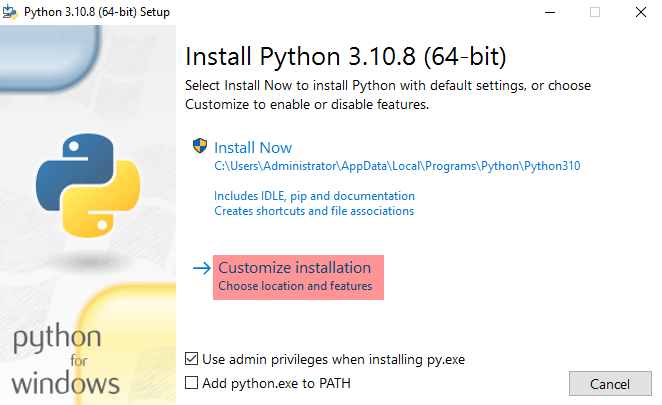Enable the Add python.exe to PATH checkbox
662x405 pixels.
[192, 382]
